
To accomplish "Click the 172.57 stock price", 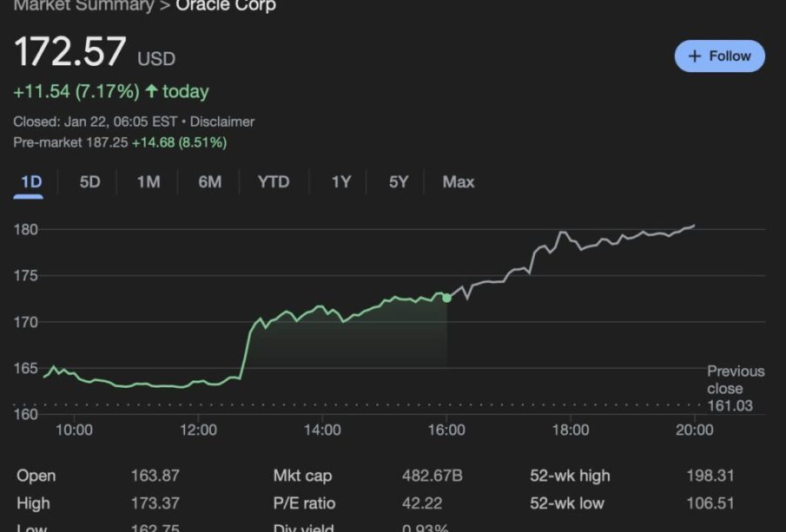I will (x=70, y=53).
